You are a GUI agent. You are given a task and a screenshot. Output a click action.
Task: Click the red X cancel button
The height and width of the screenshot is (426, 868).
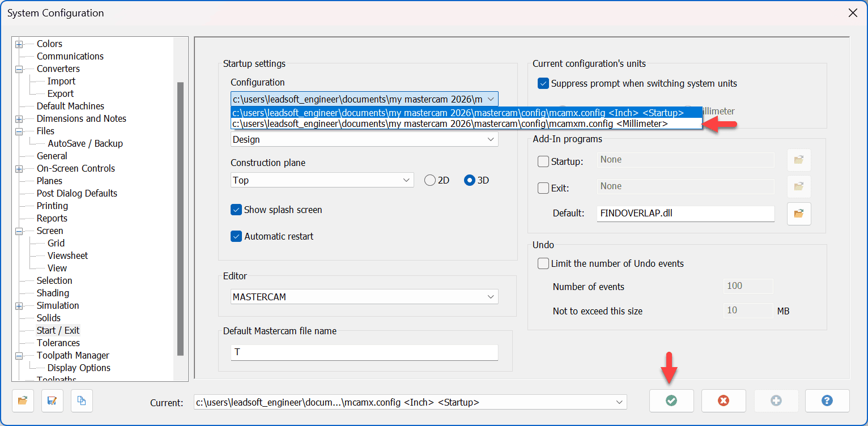724,401
